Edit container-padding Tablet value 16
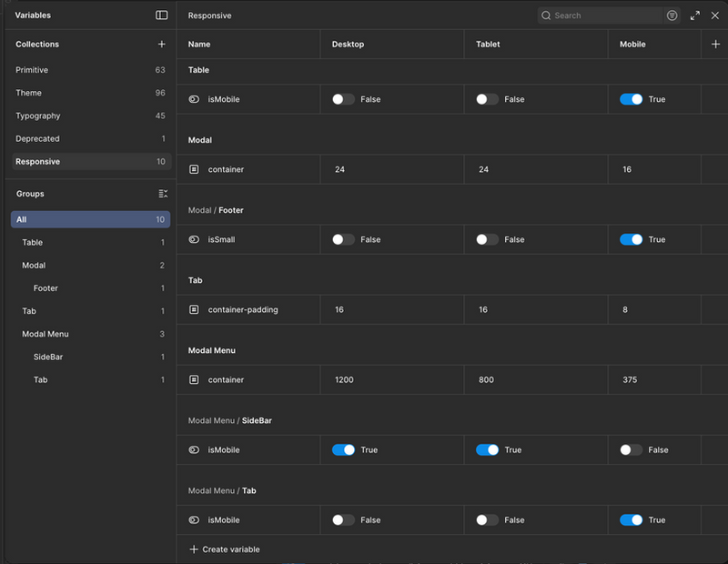The height and width of the screenshot is (564, 728). pyautogui.click(x=536, y=309)
